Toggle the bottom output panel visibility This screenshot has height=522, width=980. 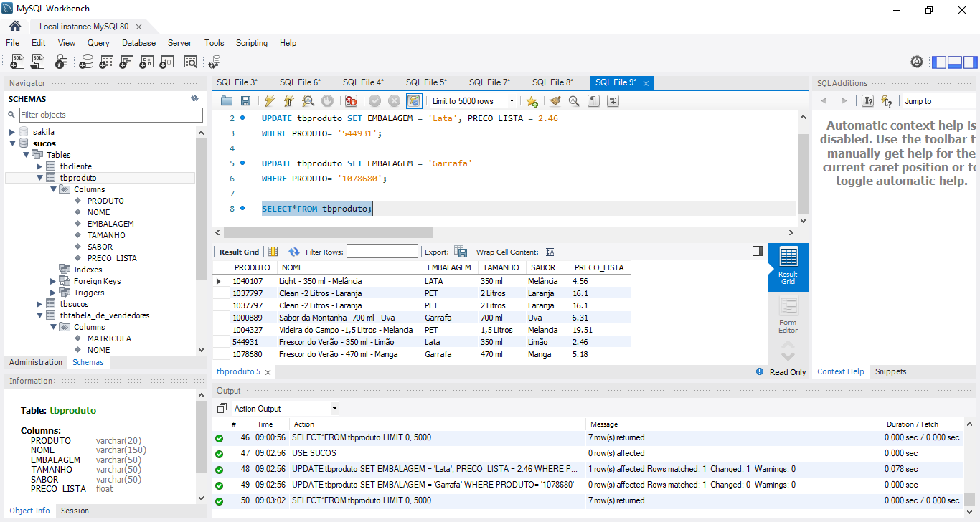click(x=955, y=62)
